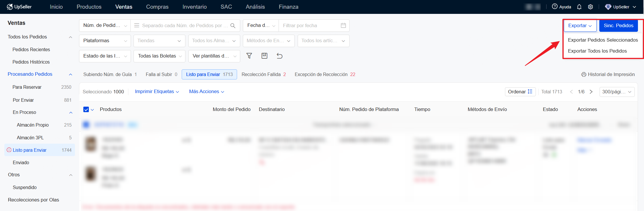Click the Exportar button
The height and width of the screenshot is (211, 644).
(580, 25)
